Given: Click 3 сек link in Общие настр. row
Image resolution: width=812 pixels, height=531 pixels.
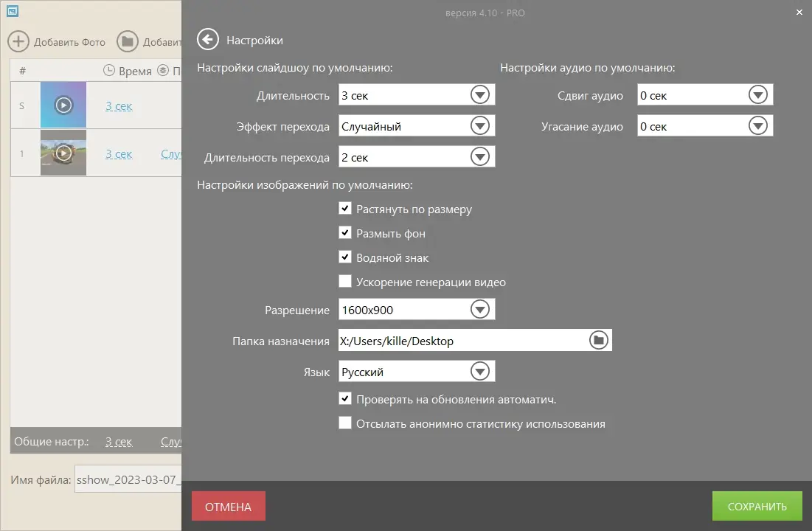Looking at the screenshot, I should 119,441.
